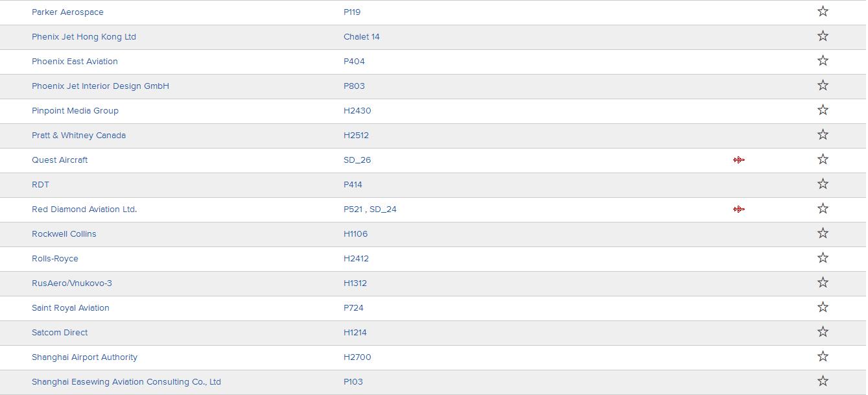Select booth SD_26 link
This screenshot has width=868, height=395.
[x=357, y=160]
